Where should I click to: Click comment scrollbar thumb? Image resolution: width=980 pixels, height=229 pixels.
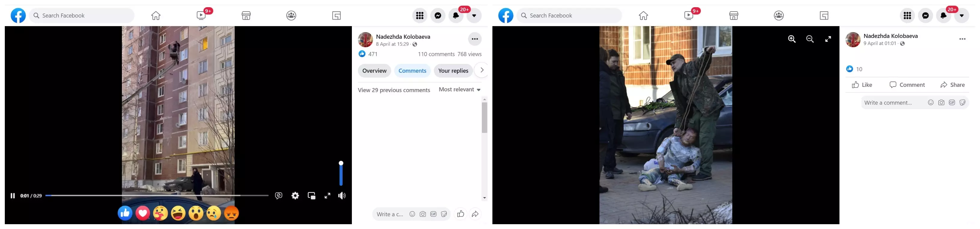[x=484, y=118]
